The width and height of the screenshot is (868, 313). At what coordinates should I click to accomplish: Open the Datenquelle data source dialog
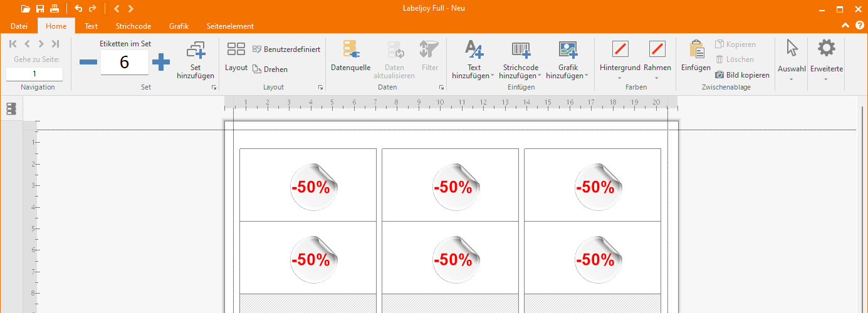coord(350,56)
